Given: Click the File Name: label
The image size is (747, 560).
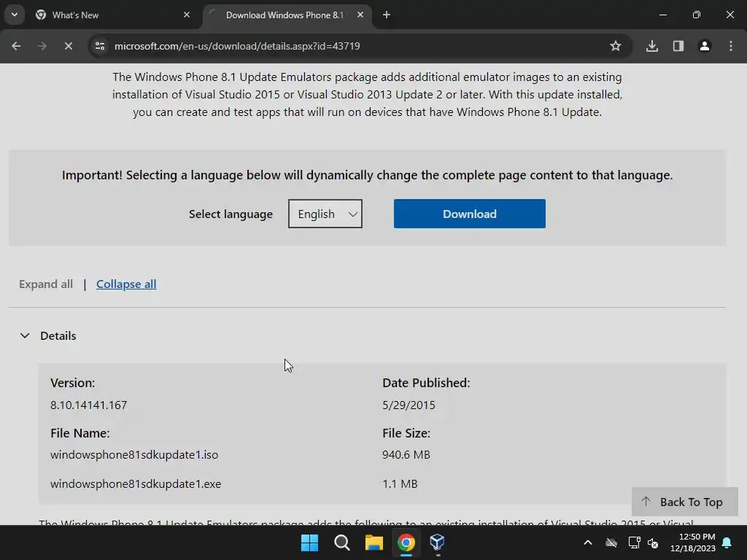Looking at the screenshot, I should click(80, 433).
